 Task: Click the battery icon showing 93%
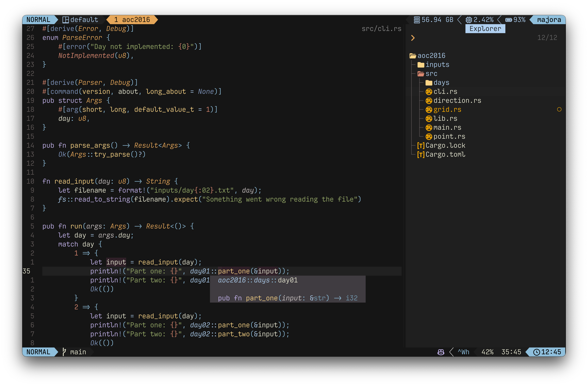point(508,20)
